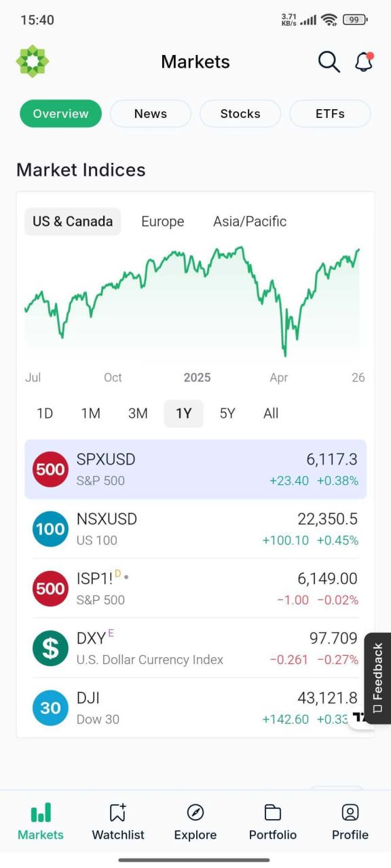Switch to the Europe indices tab
The width and height of the screenshot is (391, 868).
[x=163, y=222]
